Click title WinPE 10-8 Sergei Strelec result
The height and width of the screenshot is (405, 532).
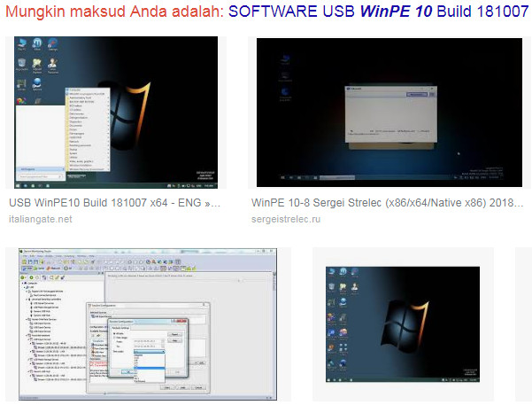(x=387, y=203)
